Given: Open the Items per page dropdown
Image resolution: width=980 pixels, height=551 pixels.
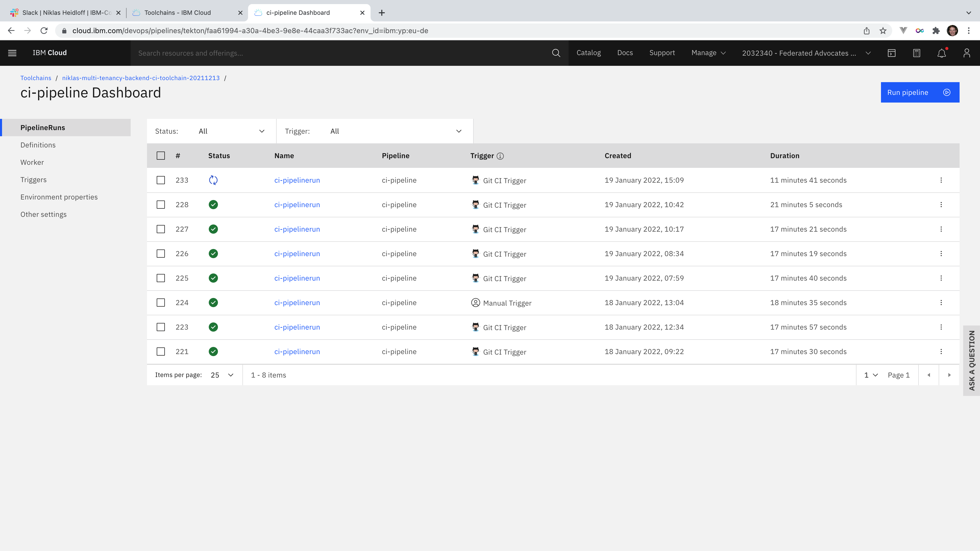Looking at the screenshot, I should 222,375.
